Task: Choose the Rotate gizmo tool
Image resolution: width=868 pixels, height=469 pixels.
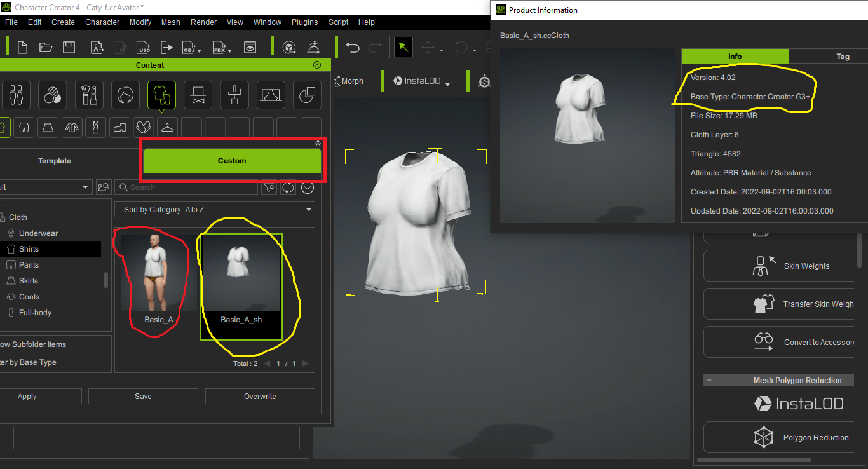Action: point(461,47)
